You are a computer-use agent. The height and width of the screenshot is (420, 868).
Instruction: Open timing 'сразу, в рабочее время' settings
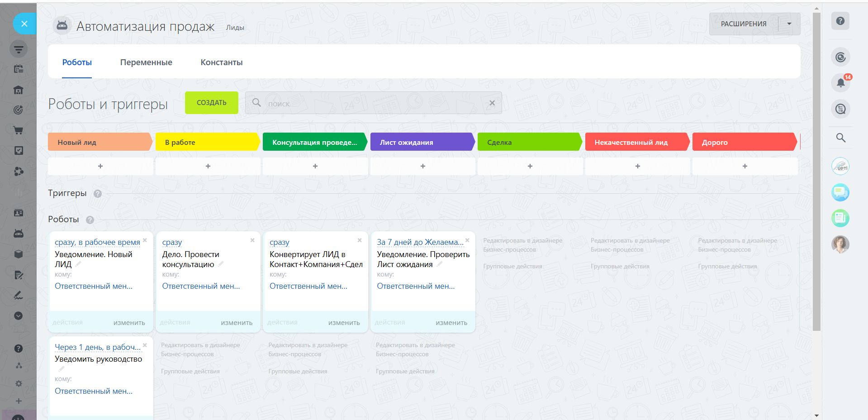97,242
